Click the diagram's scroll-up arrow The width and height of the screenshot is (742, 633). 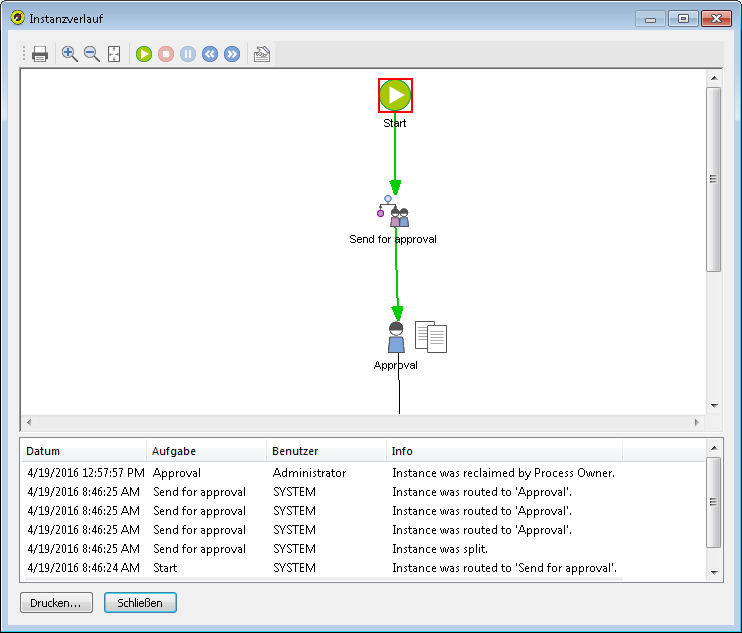coord(714,78)
